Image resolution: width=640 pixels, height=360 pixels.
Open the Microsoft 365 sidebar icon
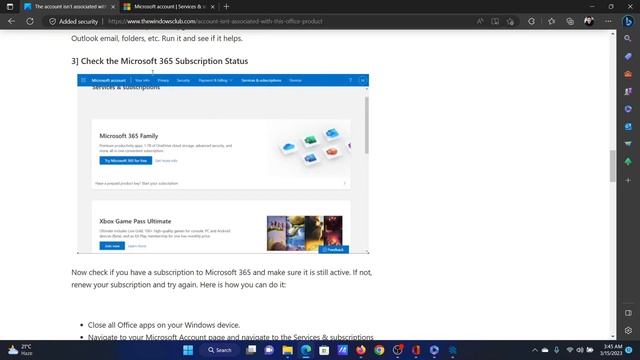(x=628, y=109)
